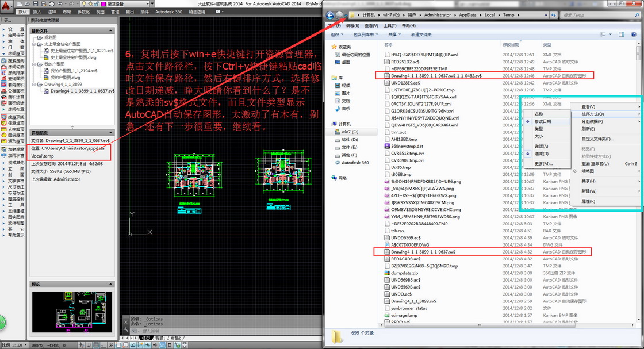644x349 pixels.
Task: Click the Save icon in quick access toolbar
Action: [x=36, y=3]
